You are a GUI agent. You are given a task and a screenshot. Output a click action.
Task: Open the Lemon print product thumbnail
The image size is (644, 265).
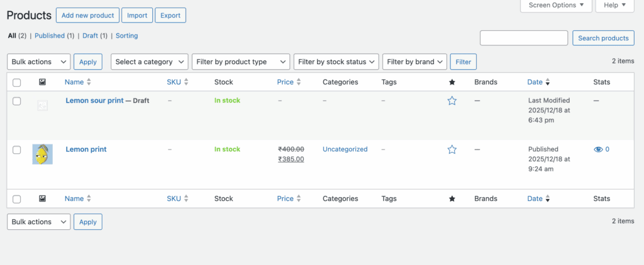(x=42, y=154)
